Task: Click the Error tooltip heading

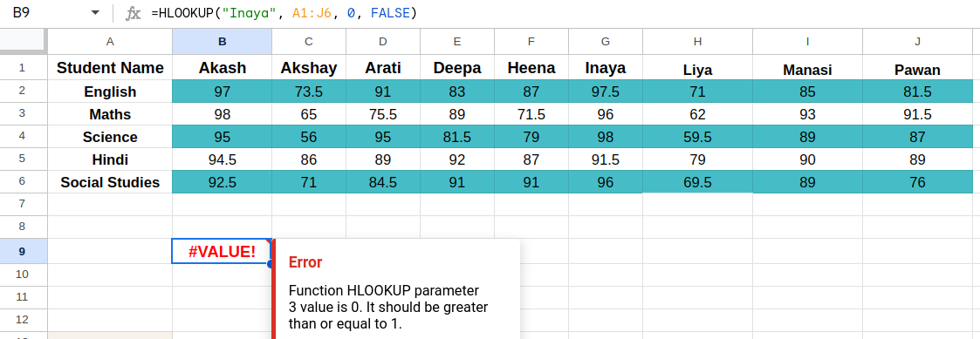Action: (305, 262)
